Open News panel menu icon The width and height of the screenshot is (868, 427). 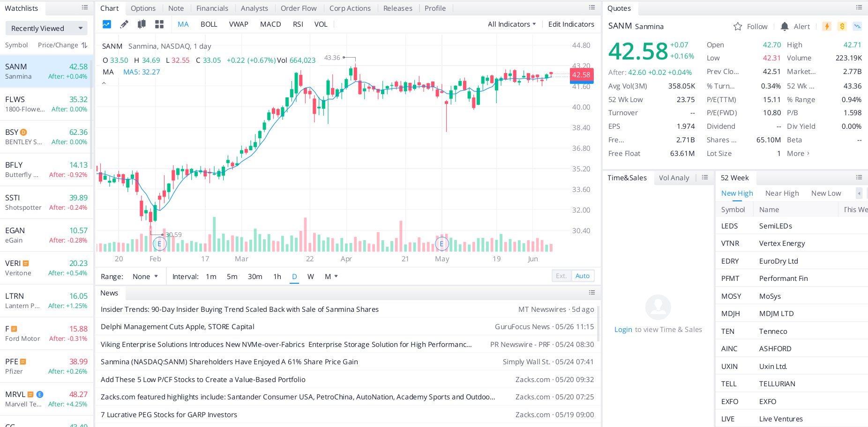pyautogui.click(x=592, y=293)
